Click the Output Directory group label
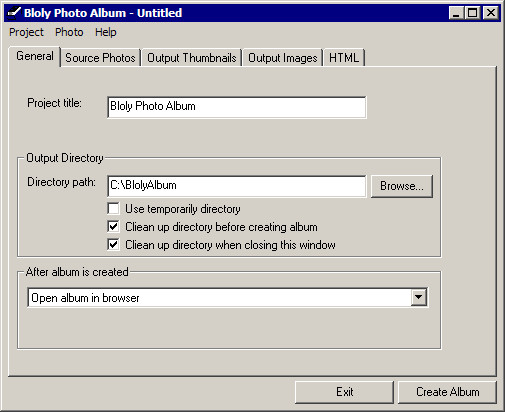Viewport: 505px width, 412px height. [x=65, y=158]
